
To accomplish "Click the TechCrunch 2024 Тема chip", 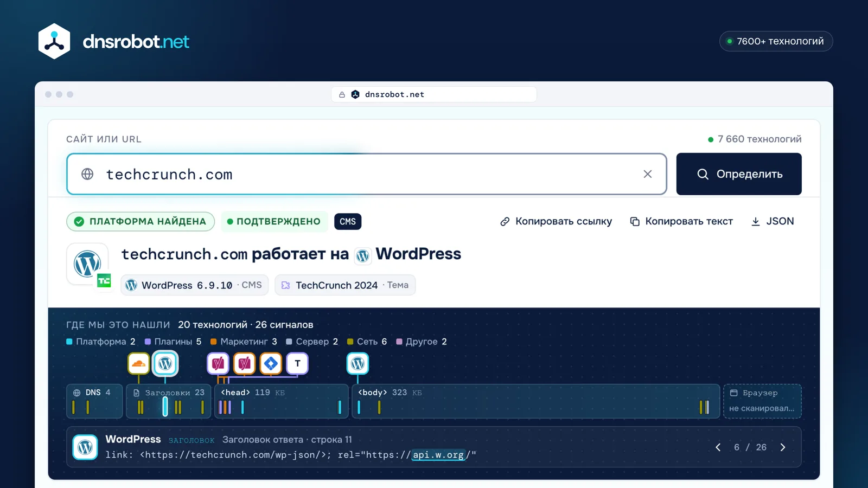I will click(345, 285).
